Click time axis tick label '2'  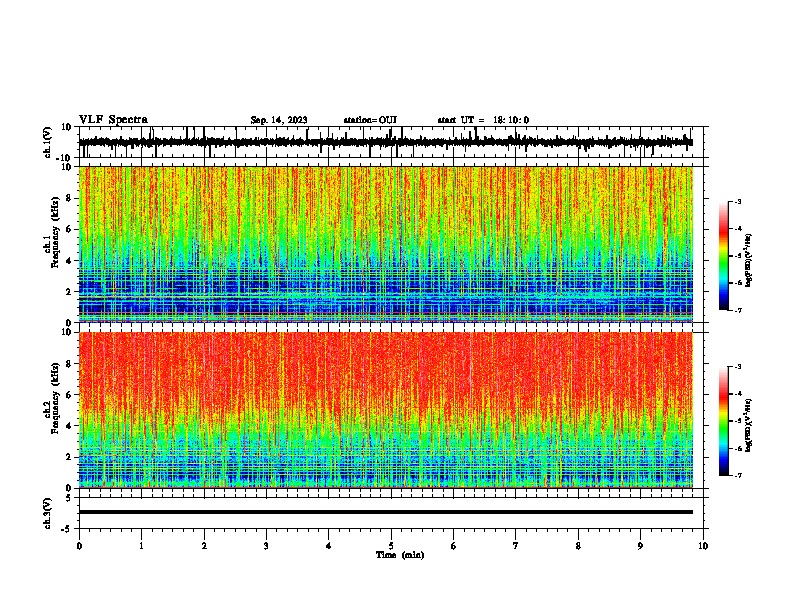click(x=204, y=546)
